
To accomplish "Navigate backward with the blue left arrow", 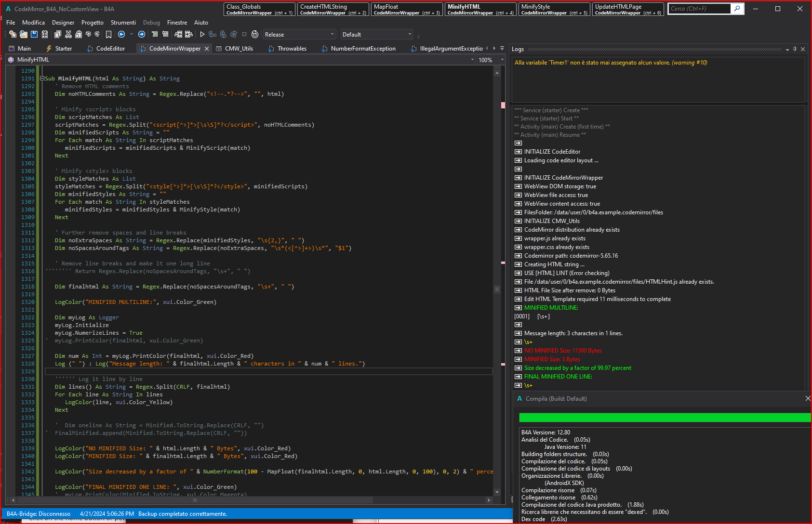I will tap(121, 34).
